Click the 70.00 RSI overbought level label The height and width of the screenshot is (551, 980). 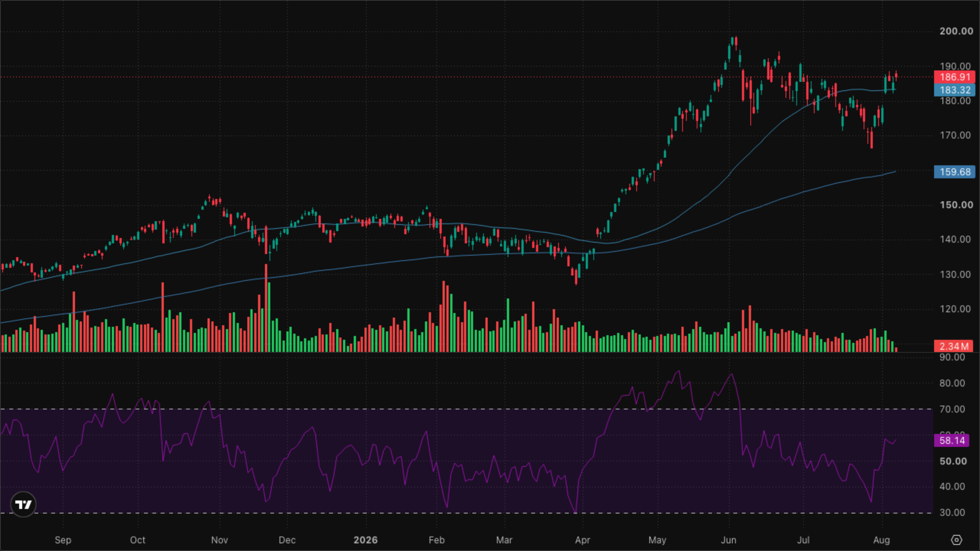tap(952, 409)
